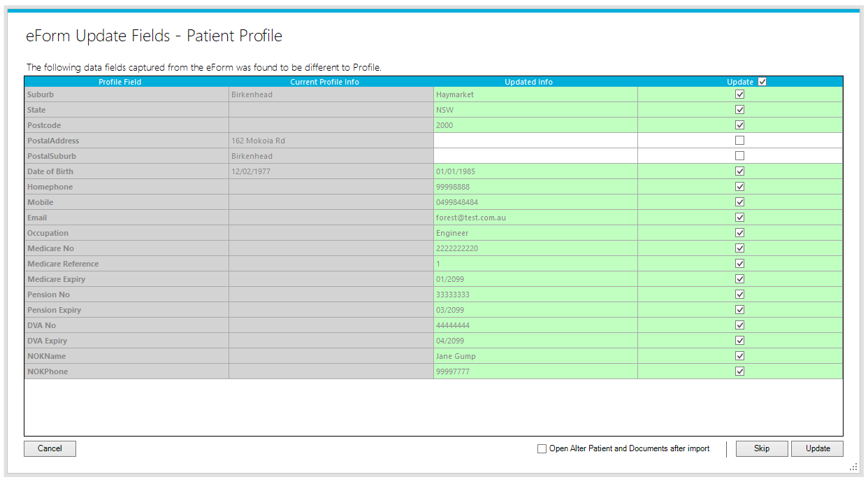Select the forest@test.com.au email cell
The height and width of the screenshot is (482, 868).
tap(535, 218)
